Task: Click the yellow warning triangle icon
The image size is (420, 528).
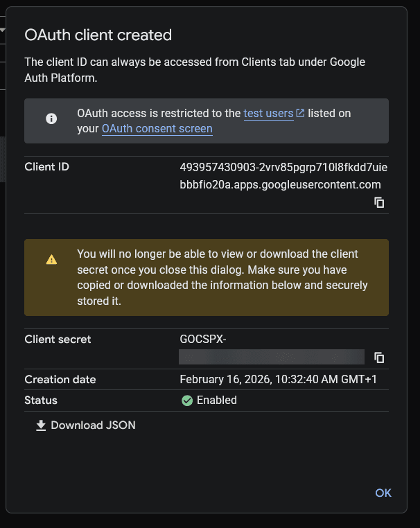Action: pos(51,260)
